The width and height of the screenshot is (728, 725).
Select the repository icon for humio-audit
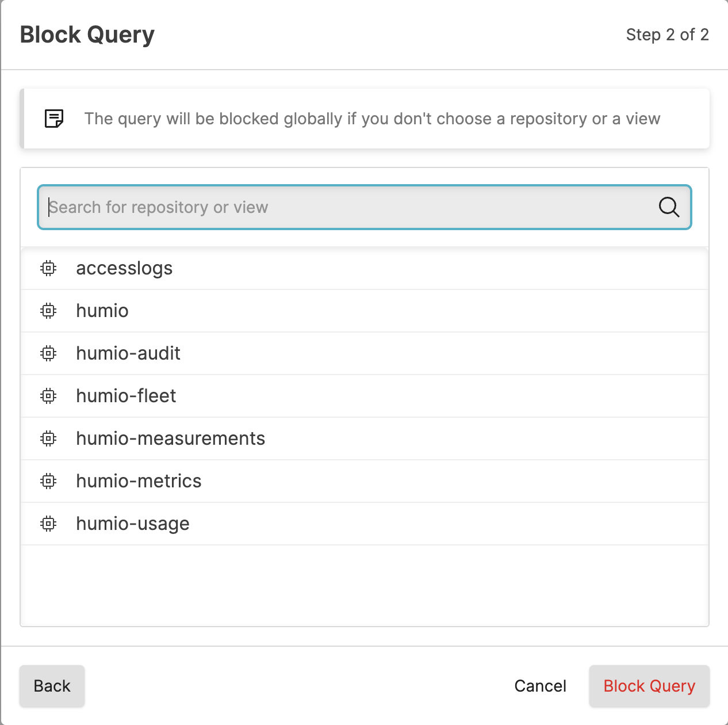48,353
